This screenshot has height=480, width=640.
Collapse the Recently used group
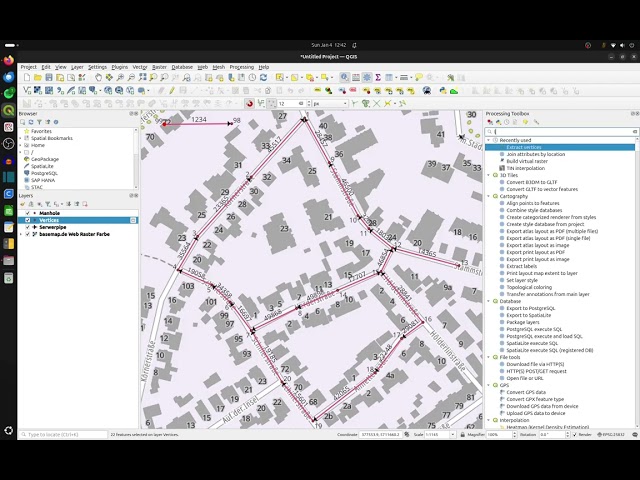489,140
